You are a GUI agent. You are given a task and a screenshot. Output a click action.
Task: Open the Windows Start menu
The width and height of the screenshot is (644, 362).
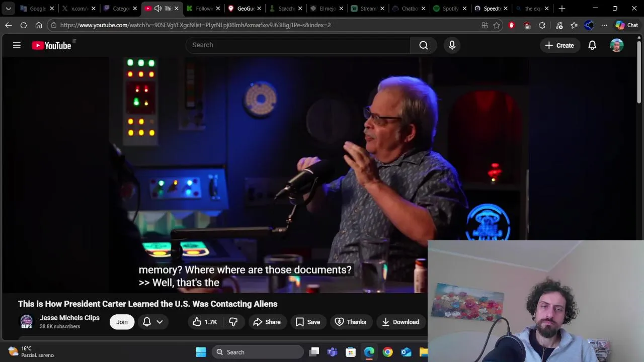pos(201,352)
